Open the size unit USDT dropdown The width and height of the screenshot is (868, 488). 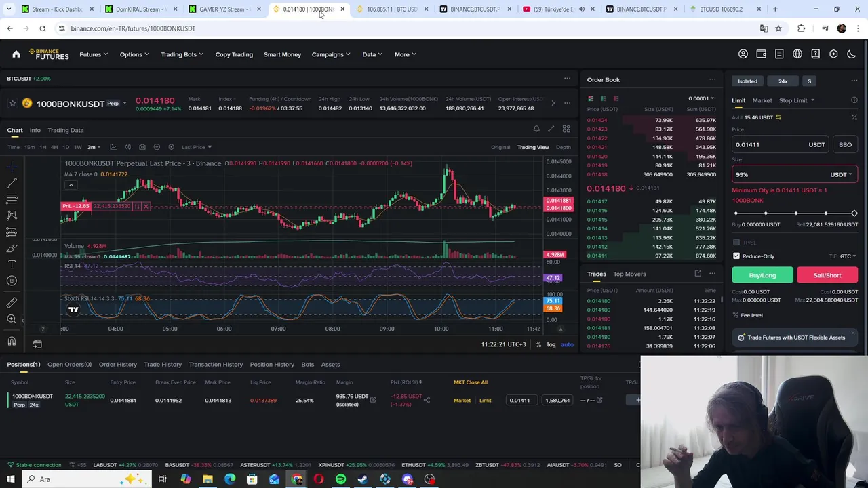pyautogui.click(x=842, y=174)
